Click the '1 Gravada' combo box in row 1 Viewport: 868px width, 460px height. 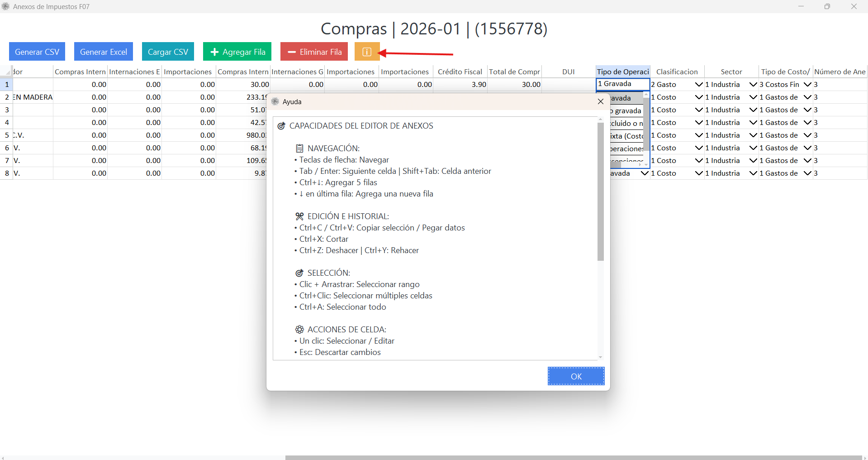click(x=623, y=84)
